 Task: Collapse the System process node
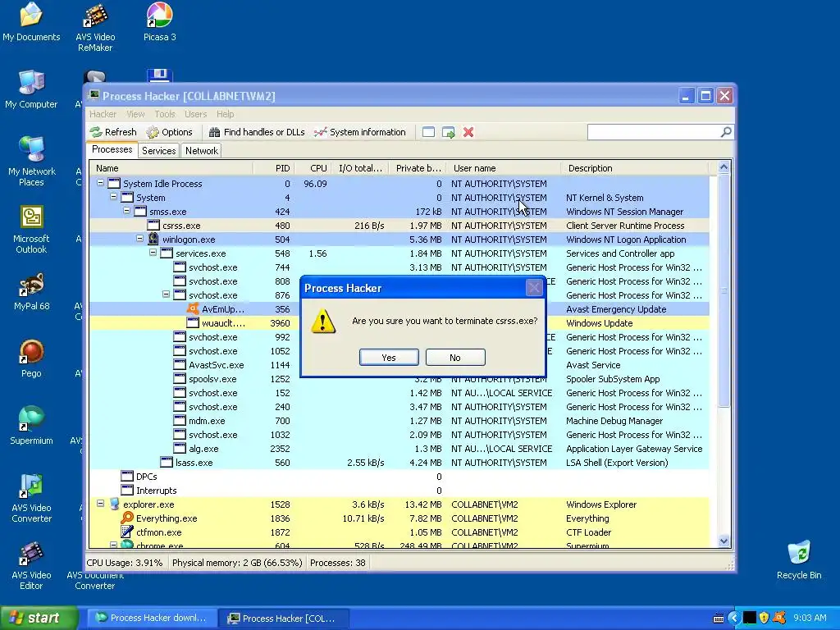pos(113,197)
